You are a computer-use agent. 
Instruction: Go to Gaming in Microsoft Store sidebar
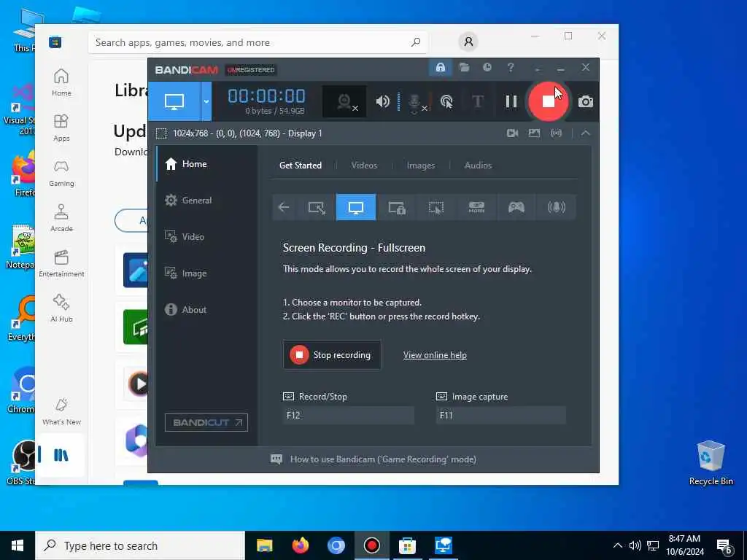point(61,173)
